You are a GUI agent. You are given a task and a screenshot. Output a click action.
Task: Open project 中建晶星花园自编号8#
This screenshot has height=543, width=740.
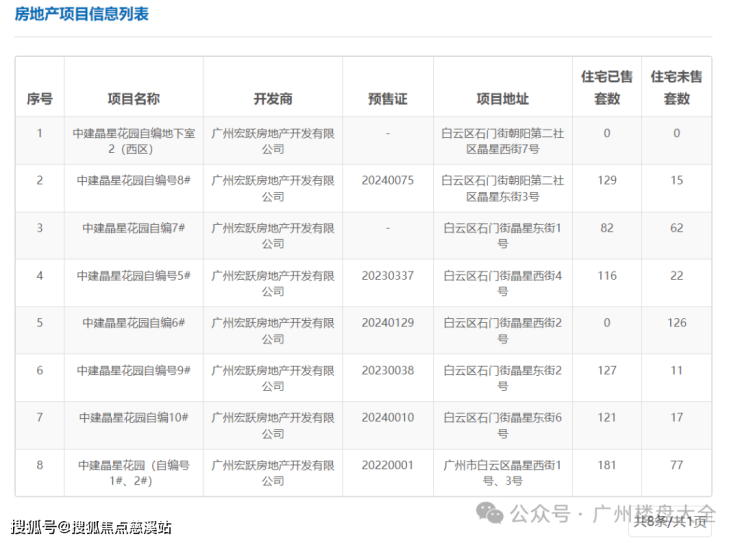point(133,180)
